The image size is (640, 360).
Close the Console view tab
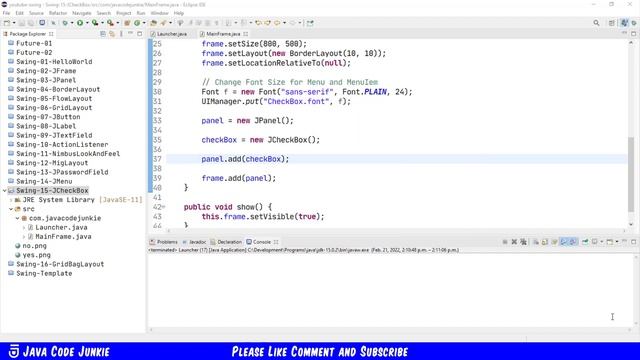point(276,242)
